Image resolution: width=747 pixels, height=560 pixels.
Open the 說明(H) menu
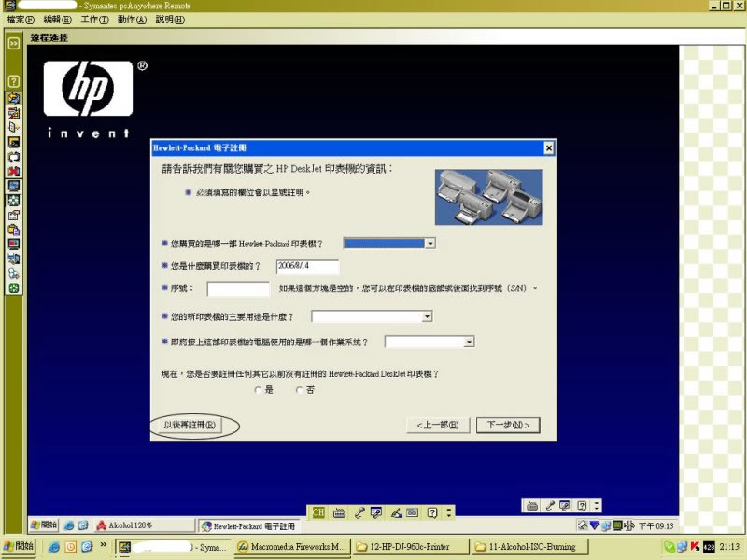(170, 20)
